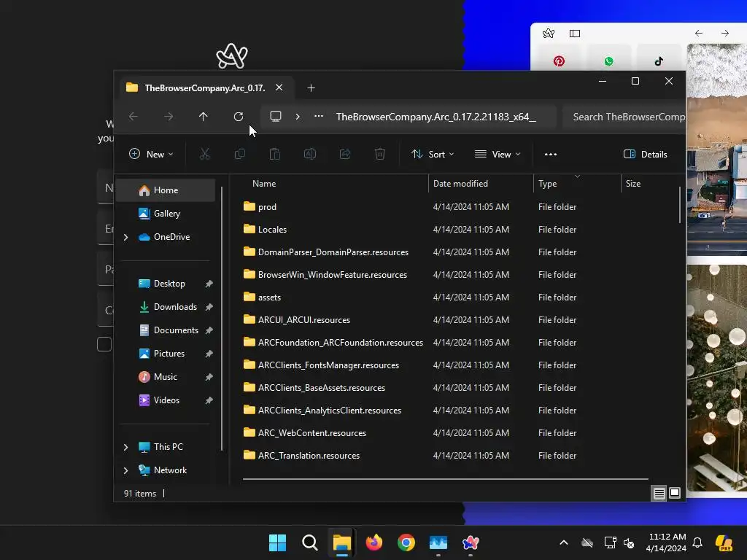Open the Downloads quick access folder
Image resolution: width=747 pixels, height=560 pixels.
pyautogui.click(x=175, y=307)
